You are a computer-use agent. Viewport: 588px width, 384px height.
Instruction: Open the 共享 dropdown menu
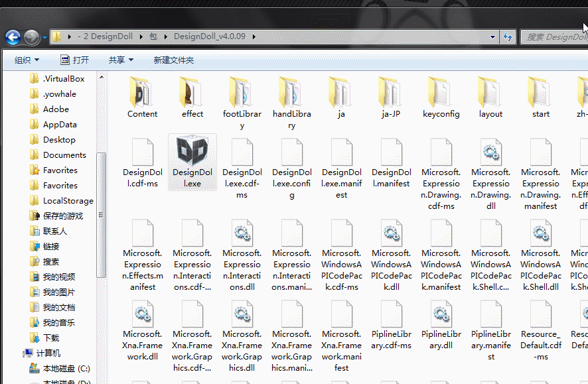[x=121, y=60]
